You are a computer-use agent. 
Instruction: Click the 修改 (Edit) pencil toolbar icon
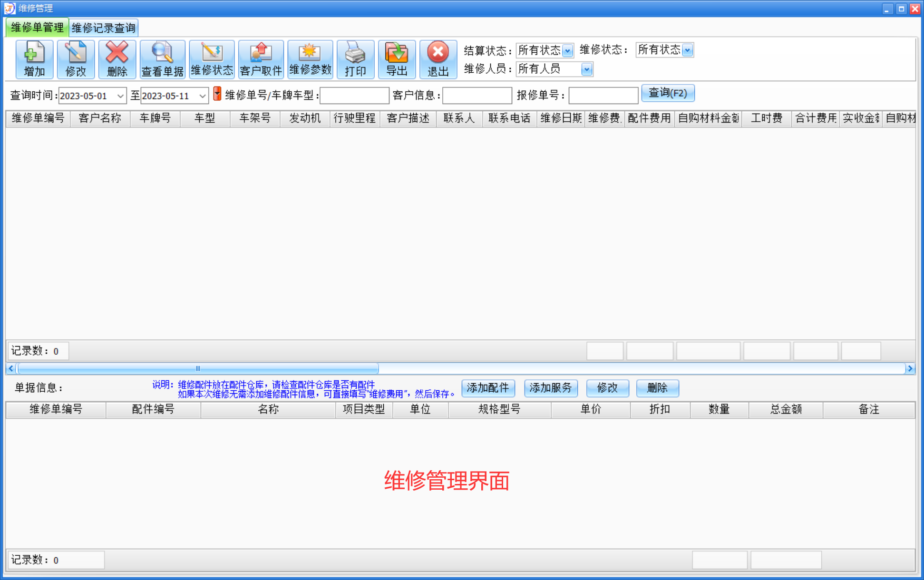click(x=76, y=59)
